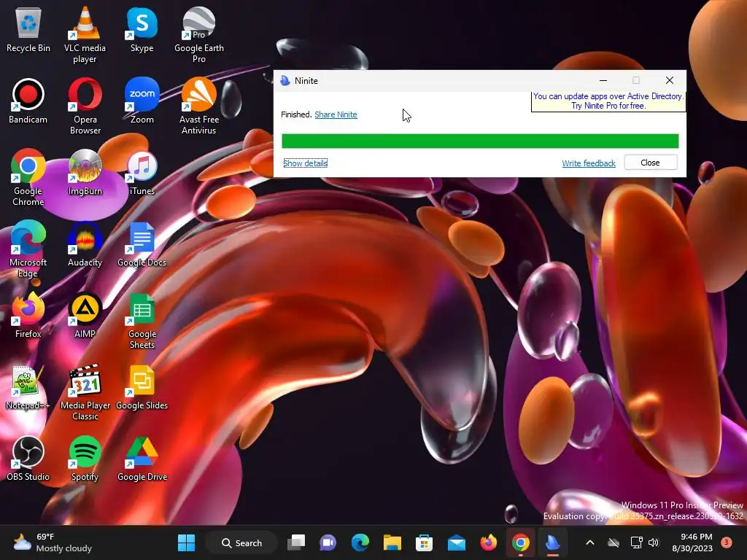Open the Write feedback link
The height and width of the screenshot is (560, 747).
coord(589,163)
